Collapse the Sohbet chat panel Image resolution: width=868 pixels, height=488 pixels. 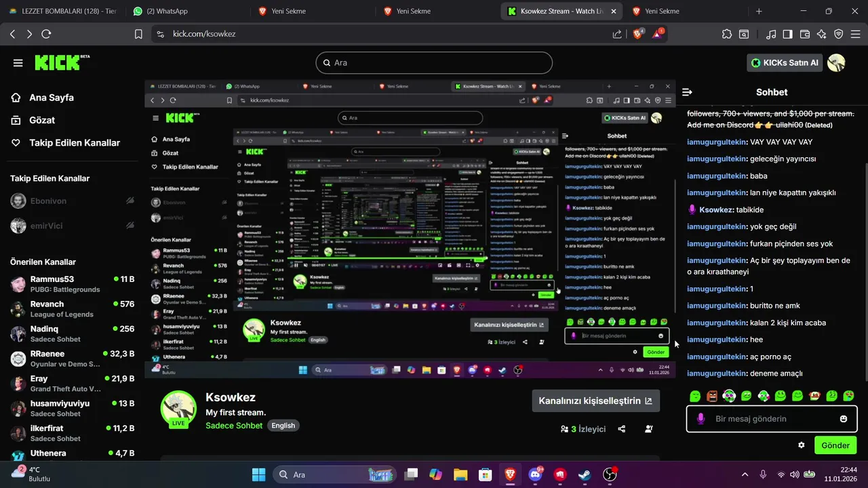click(687, 92)
